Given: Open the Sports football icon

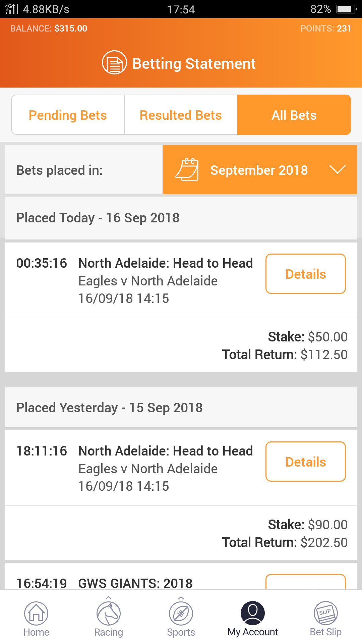Looking at the screenshot, I should click(181, 613).
